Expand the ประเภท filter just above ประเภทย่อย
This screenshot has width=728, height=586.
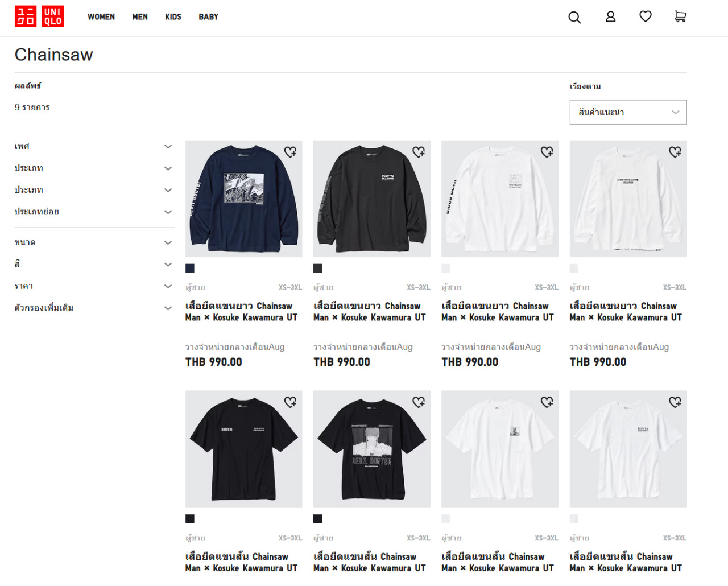pos(94,189)
